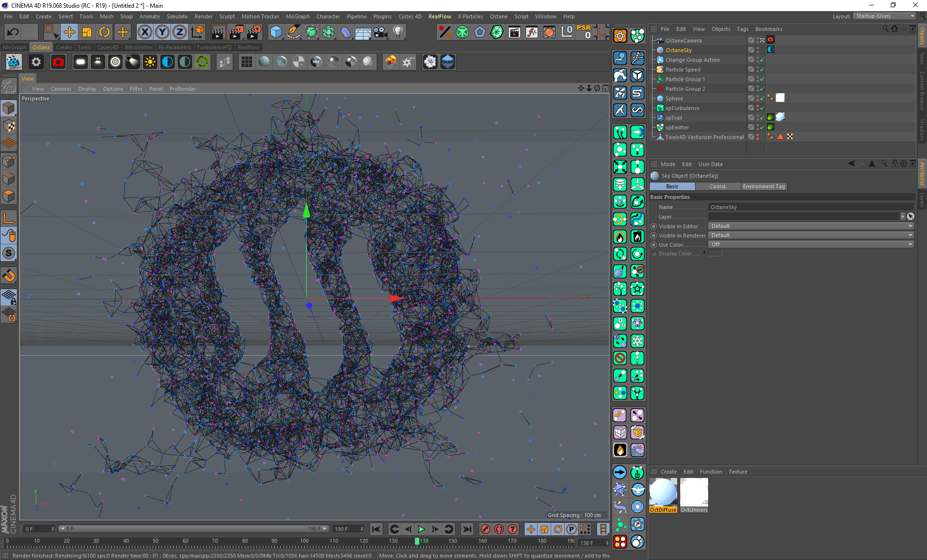Add a Light object from toolbar
Viewport: 927px width, 560px height.
[x=398, y=32]
